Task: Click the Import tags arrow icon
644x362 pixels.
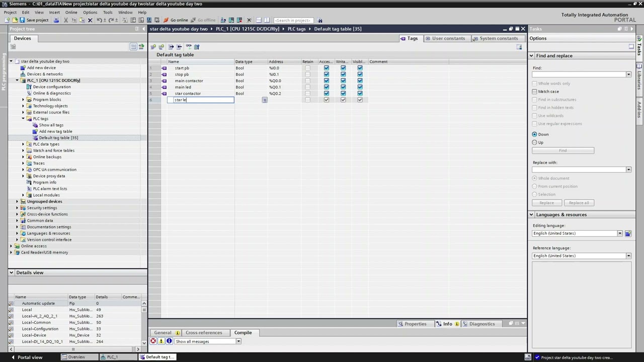Action: coord(179,47)
